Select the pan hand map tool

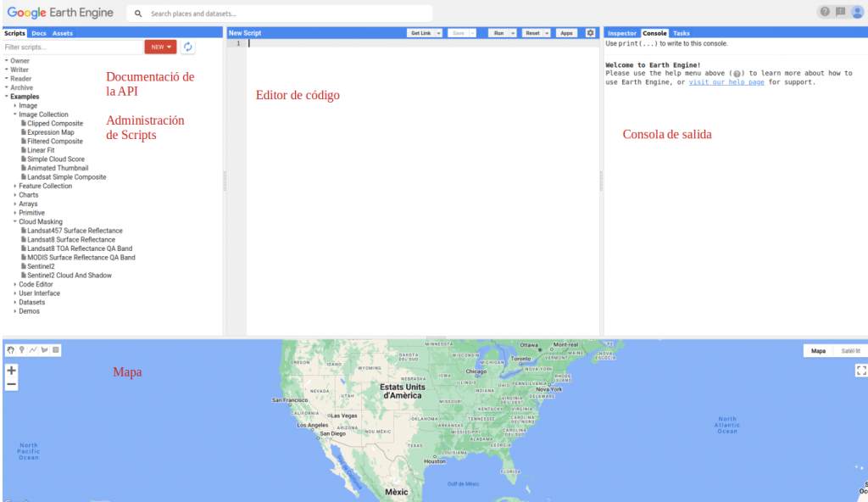tap(11, 349)
